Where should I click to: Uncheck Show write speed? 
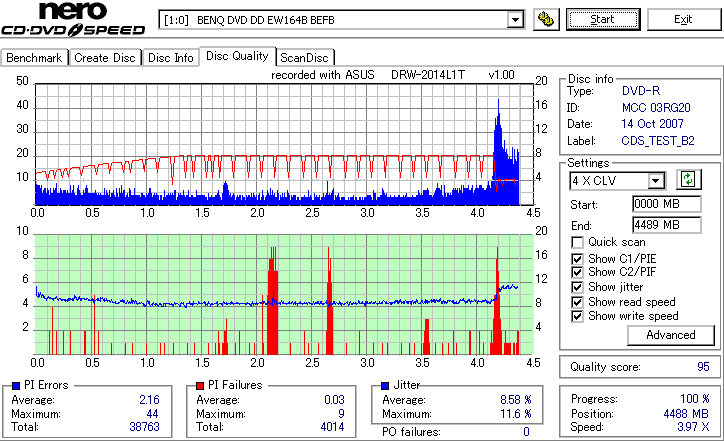point(577,316)
